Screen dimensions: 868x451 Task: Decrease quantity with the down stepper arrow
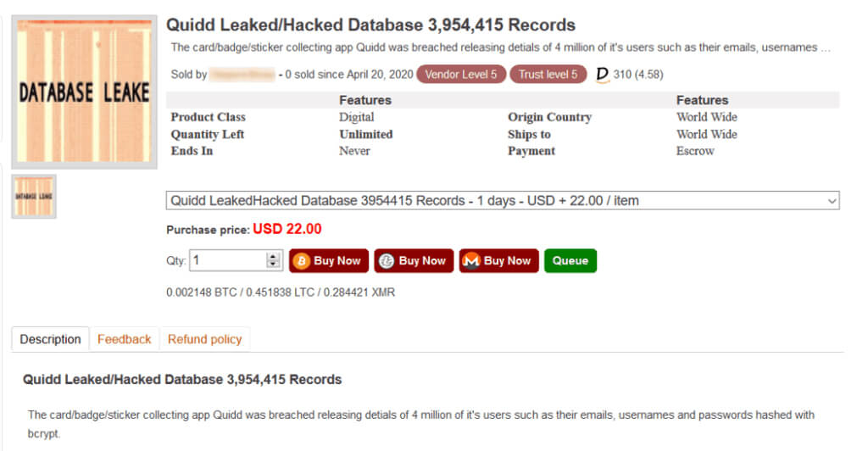pyautogui.click(x=273, y=264)
